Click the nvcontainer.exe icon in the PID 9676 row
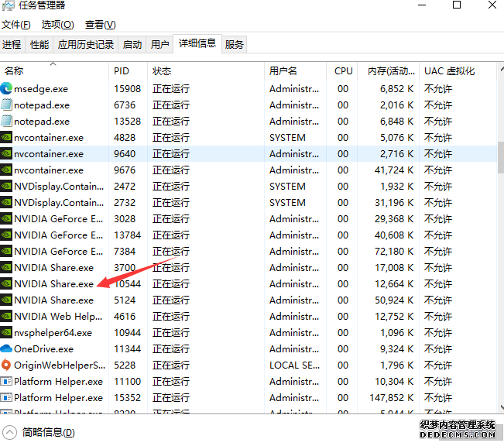 click(6, 170)
